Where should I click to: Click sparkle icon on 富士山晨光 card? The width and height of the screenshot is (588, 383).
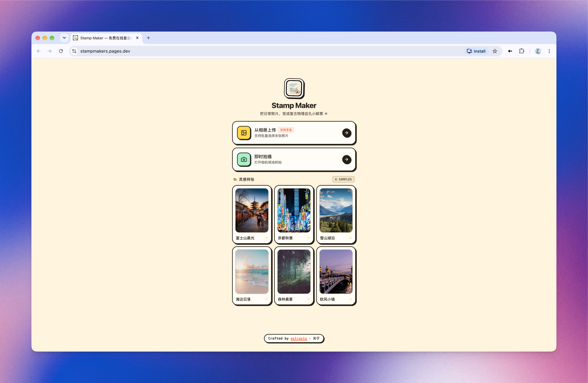coord(266,238)
